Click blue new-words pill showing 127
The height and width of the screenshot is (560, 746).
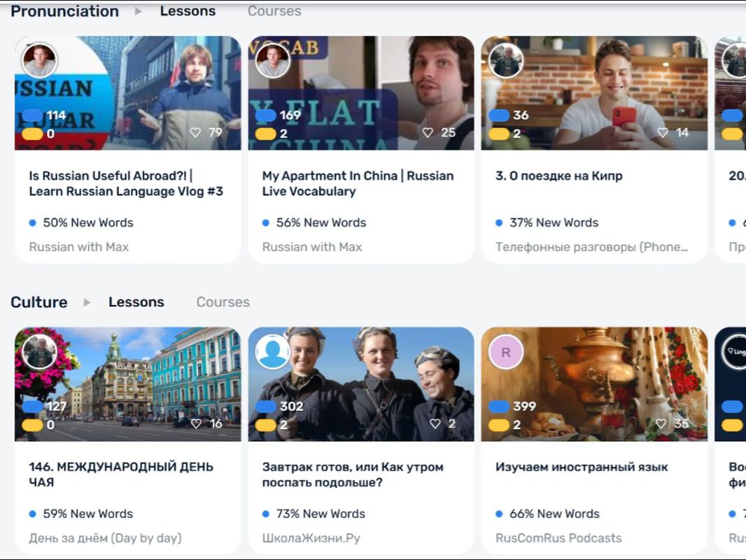(x=32, y=406)
